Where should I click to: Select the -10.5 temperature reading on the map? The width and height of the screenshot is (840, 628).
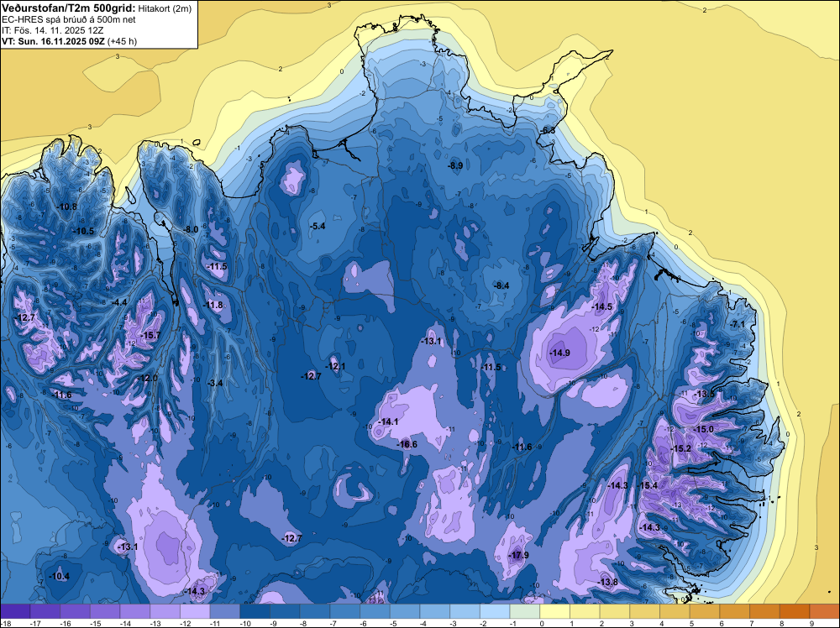coord(83,231)
